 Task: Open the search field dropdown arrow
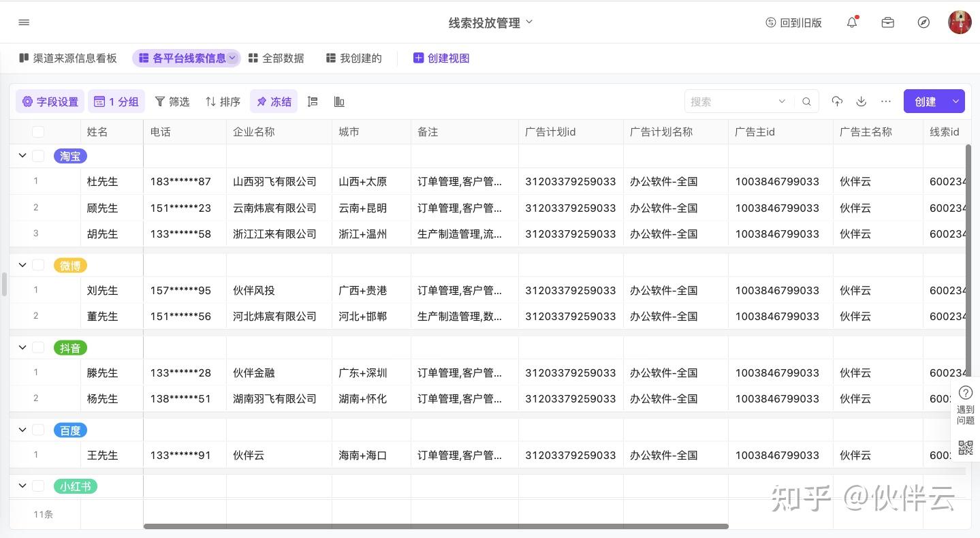click(782, 101)
